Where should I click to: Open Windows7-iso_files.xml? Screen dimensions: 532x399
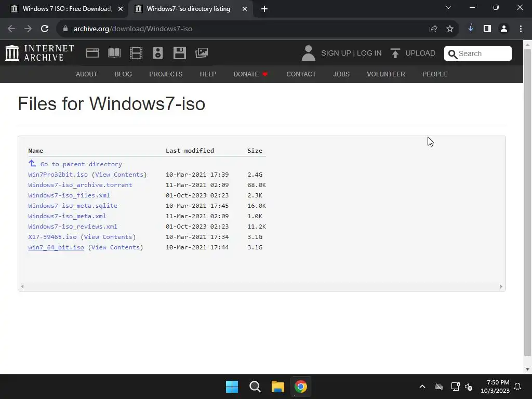click(x=69, y=195)
